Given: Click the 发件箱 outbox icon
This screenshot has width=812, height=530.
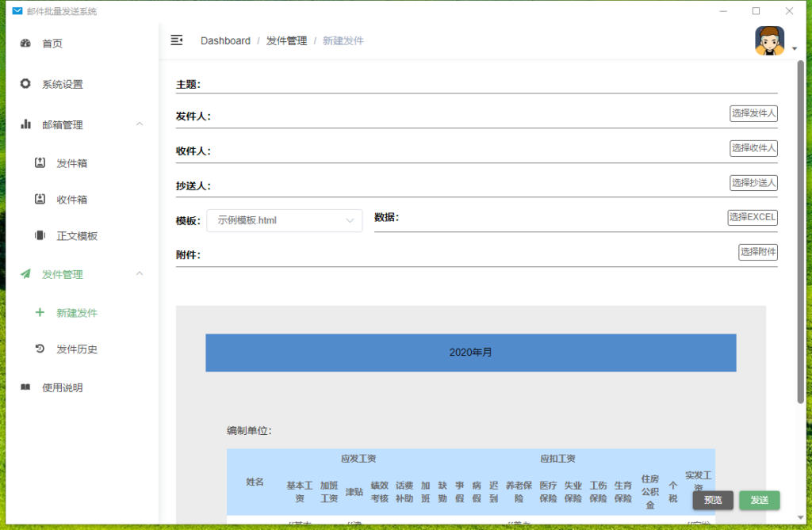Looking at the screenshot, I should pyautogui.click(x=40, y=163).
